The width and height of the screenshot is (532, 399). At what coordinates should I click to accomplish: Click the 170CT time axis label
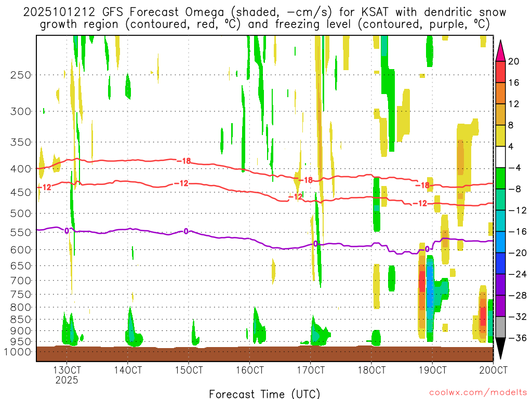(x=311, y=370)
